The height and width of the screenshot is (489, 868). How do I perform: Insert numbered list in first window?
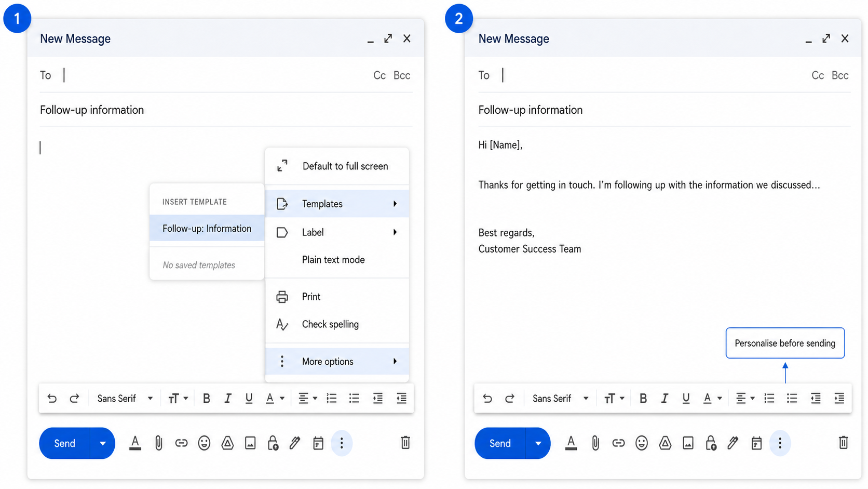[x=332, y=399]
